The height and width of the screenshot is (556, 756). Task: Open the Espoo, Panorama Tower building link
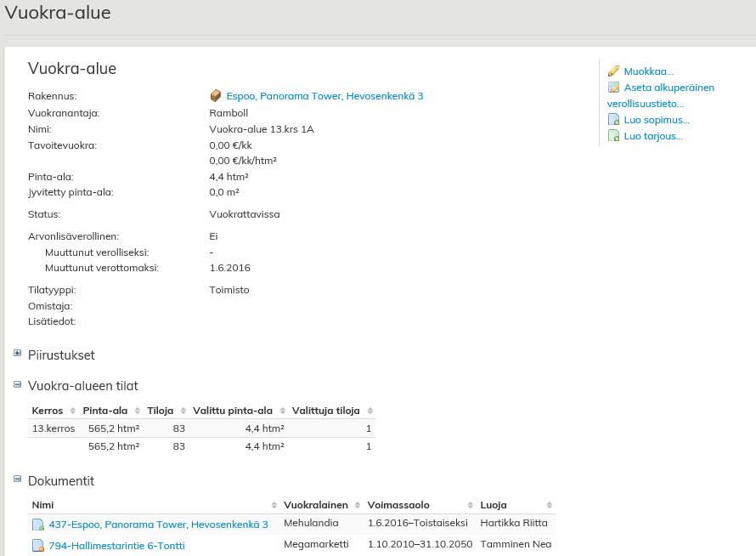[324, 96]
